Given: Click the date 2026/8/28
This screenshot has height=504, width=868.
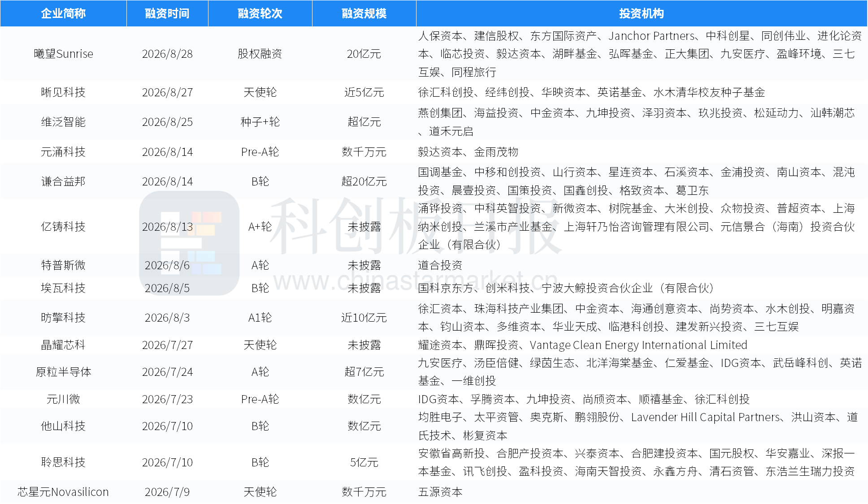Looking at the screenshot, I should click(167, 54).
